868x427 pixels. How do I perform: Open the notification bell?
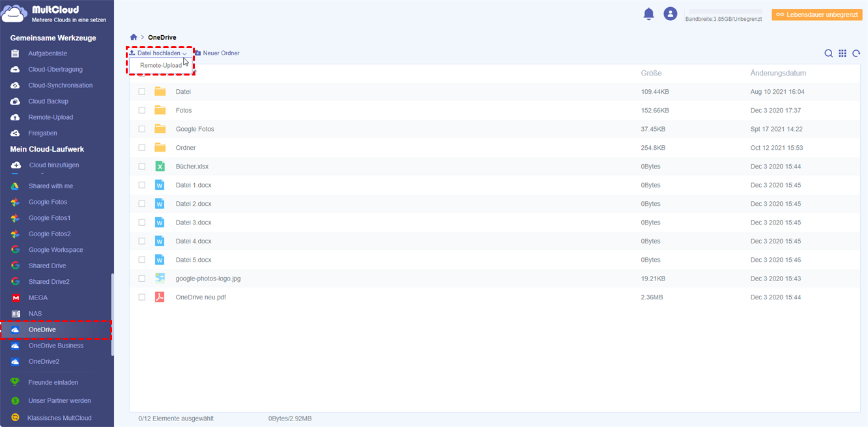pyautogui.click(x=648, y=14)
